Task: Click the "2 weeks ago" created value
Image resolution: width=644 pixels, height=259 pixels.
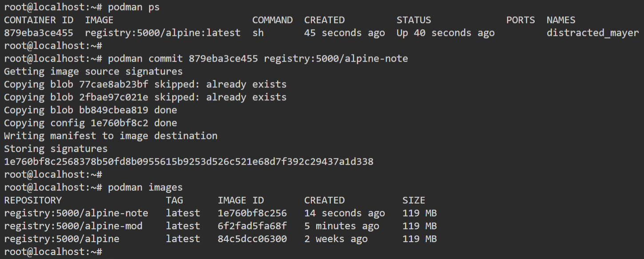Action: pyautogui.click(x=336, y=239)
